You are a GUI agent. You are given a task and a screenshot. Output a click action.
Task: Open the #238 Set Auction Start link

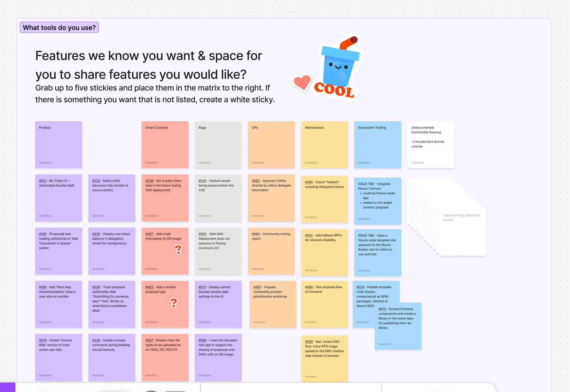point(149,181)
